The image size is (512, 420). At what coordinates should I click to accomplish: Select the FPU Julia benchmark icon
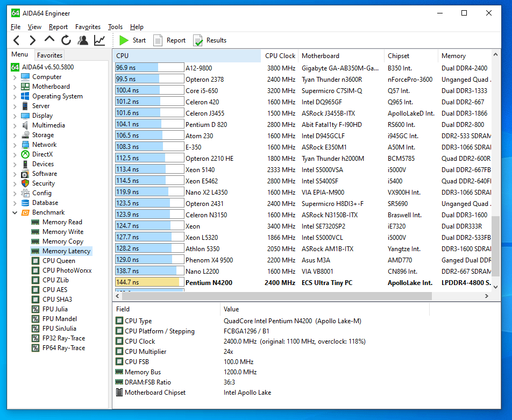point(35,309)
